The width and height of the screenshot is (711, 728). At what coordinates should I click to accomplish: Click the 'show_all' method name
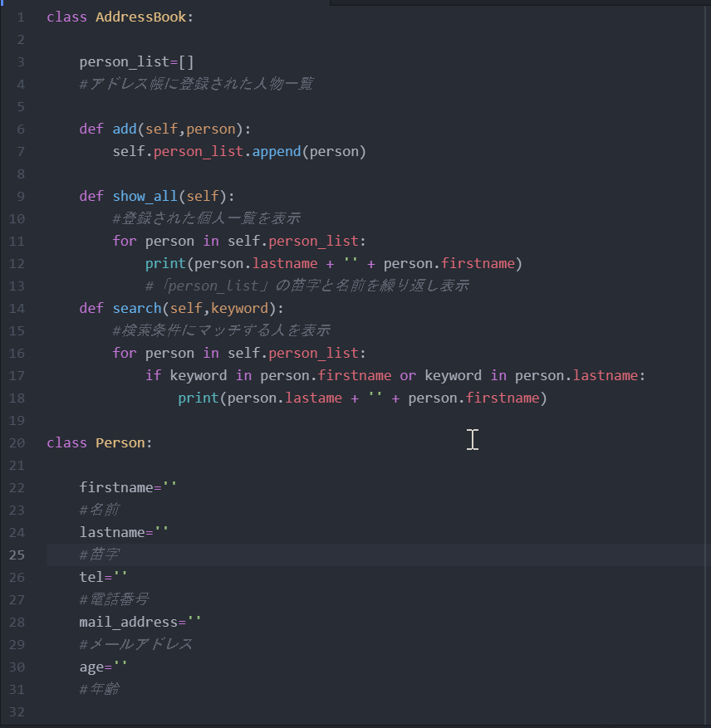(145, 197)
